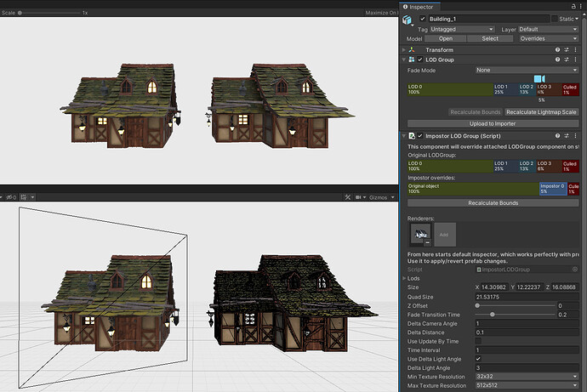This screenshot has width=587, height=392.
Task: Collapse the LOD Group component
Action: click(404, 60)
